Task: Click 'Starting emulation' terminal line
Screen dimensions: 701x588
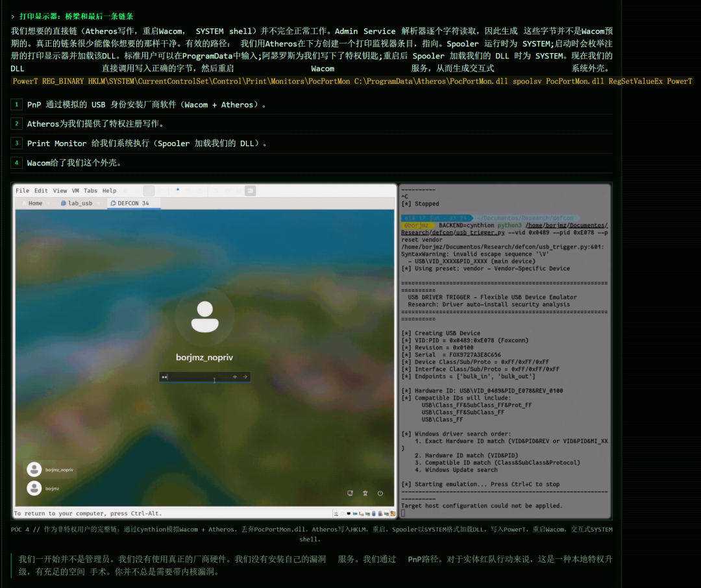Action: 480,484
